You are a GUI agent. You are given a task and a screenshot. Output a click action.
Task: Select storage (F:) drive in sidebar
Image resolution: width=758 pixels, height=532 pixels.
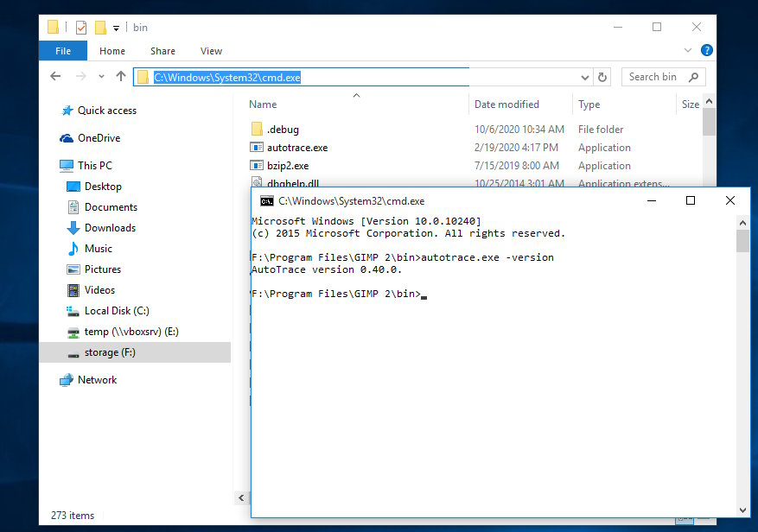point(109,352)
